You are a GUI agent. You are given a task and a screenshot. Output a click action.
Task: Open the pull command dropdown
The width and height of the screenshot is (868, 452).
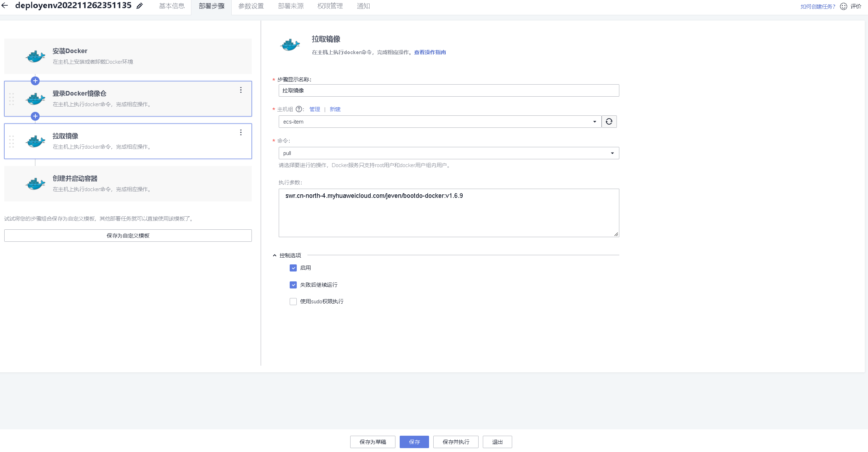click(x=449, y=153)
